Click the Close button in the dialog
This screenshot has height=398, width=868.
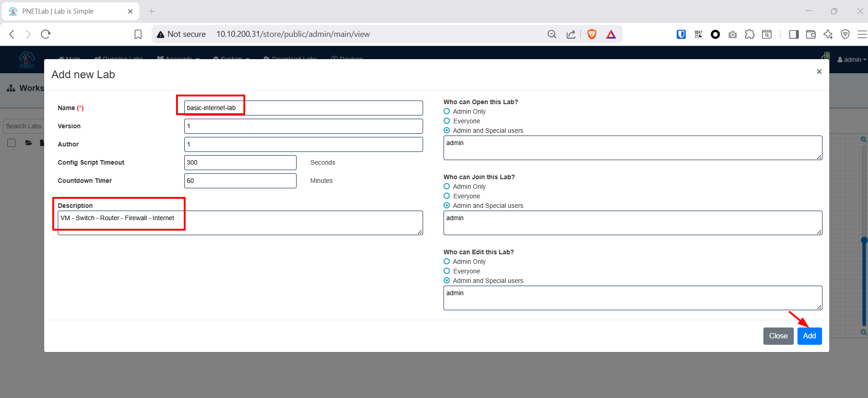778,336
